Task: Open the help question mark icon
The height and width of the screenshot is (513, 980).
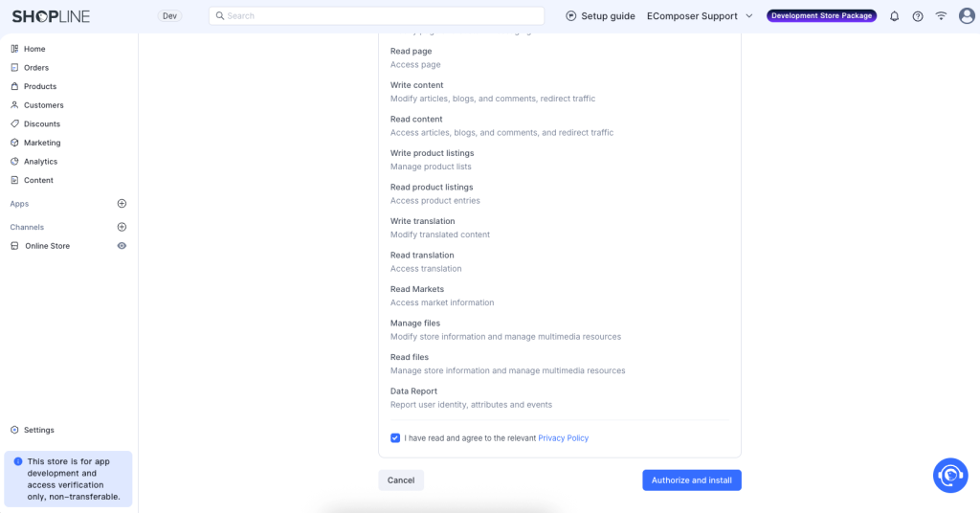Action: pos(918,16)
